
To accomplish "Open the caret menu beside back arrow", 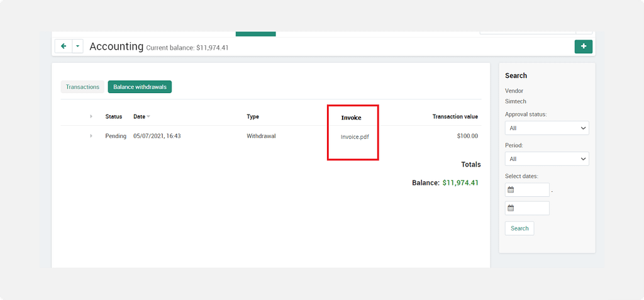I will [x=78, y=47].
